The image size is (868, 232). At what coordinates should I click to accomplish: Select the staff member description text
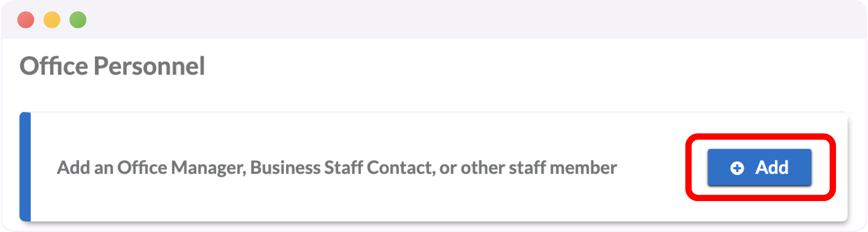click(x=337, y=168)
